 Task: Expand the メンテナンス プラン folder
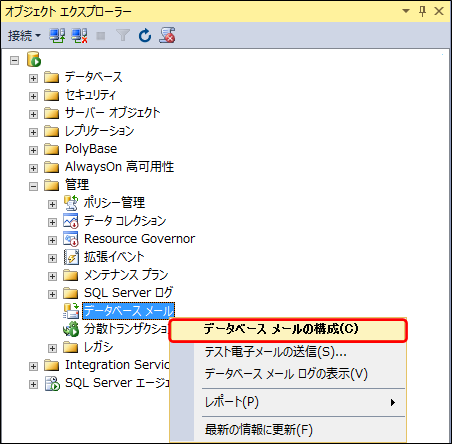coord(52,276)
